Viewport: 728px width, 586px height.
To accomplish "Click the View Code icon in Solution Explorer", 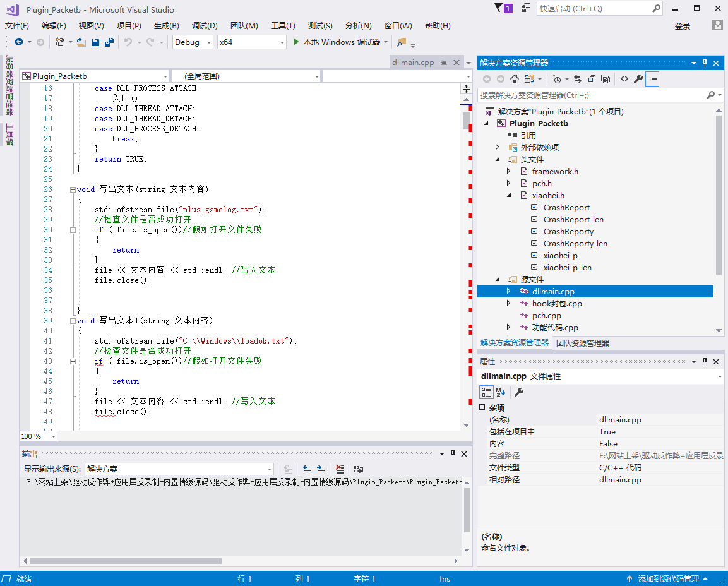I will point(624,79).
